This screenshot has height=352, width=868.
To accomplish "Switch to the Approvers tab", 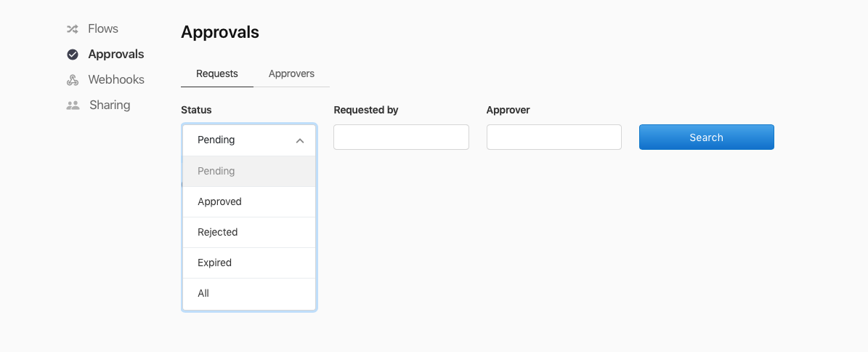I will 291,73.
